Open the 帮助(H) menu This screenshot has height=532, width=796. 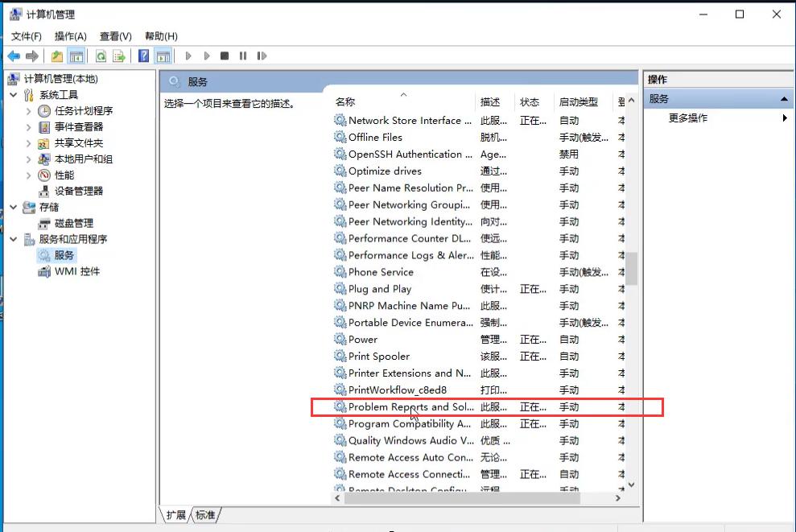tap(161, 36)
